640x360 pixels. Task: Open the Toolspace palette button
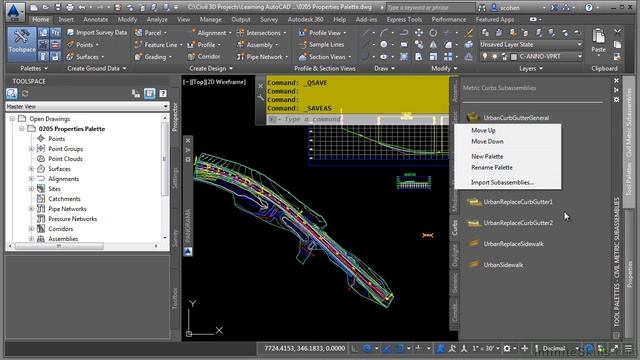[22, 44]
